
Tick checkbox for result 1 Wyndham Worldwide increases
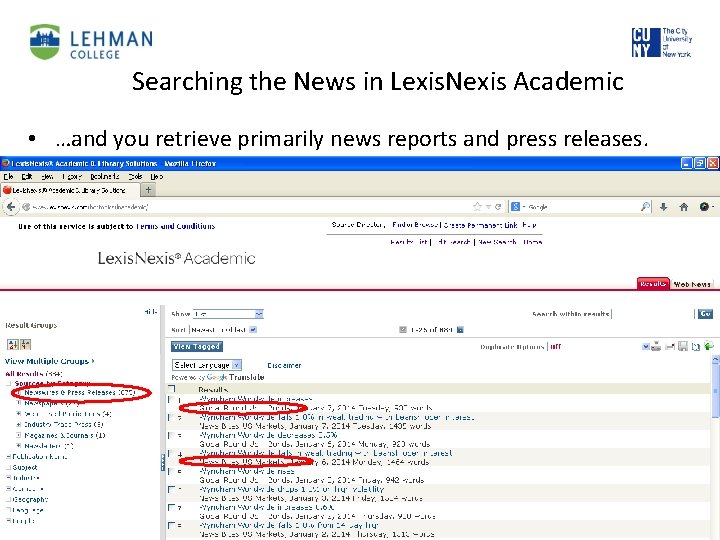click(171, 400)
